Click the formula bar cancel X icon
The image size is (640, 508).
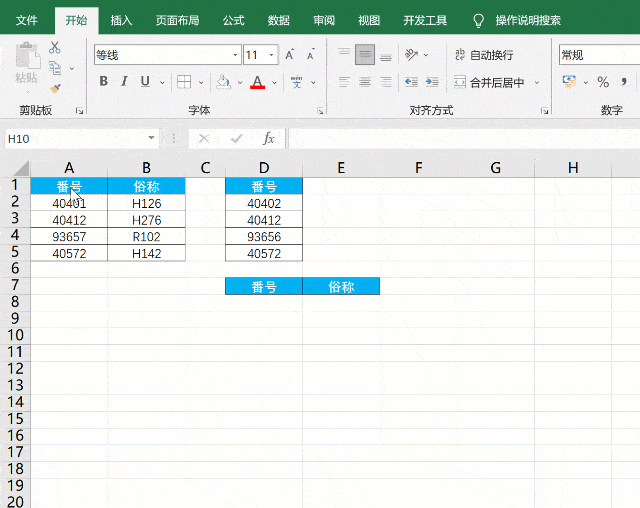click(204, 139)
